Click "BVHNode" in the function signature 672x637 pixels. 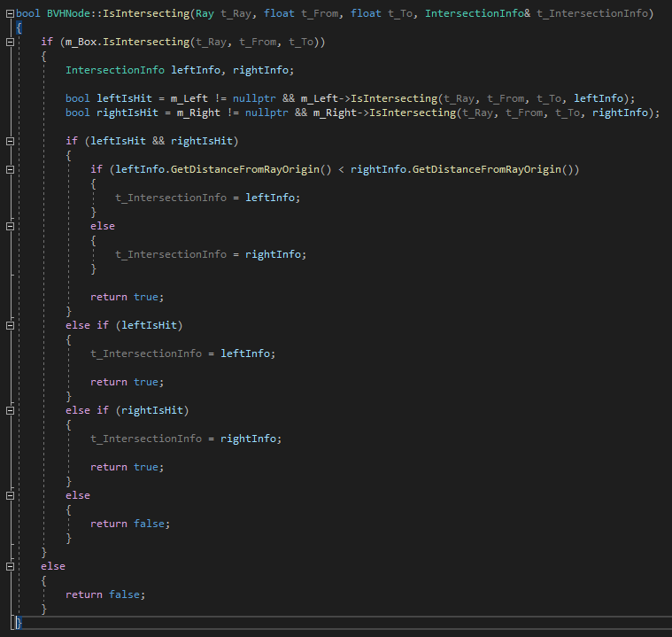68,13
